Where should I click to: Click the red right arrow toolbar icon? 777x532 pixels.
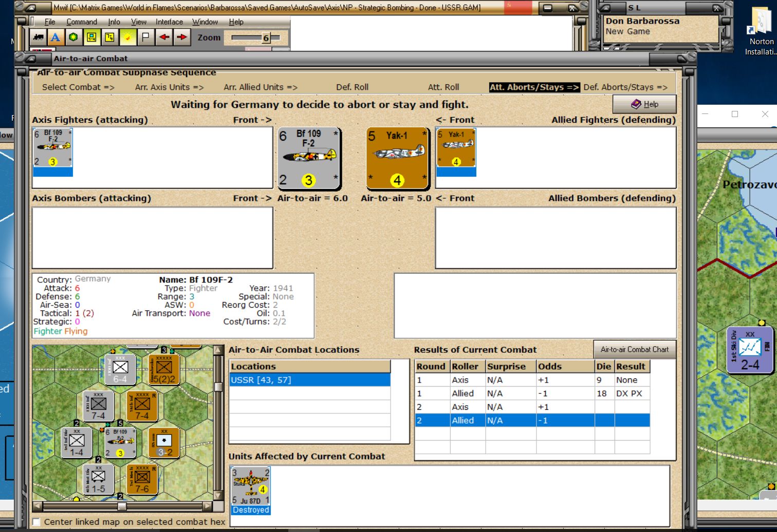(x=182, y=37)
